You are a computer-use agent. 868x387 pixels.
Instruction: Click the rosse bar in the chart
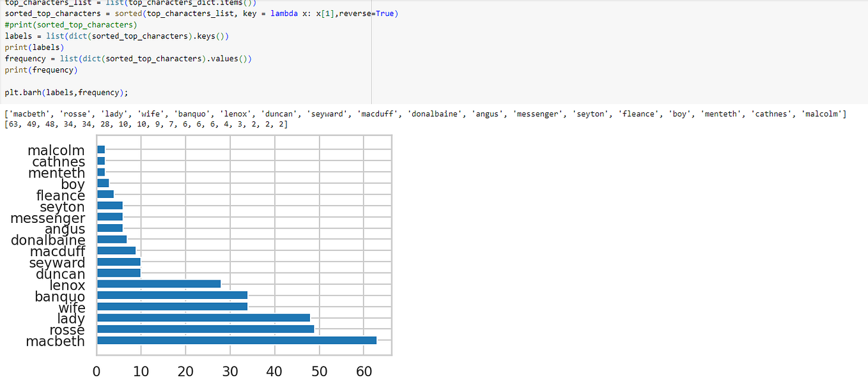pos(205,330)
